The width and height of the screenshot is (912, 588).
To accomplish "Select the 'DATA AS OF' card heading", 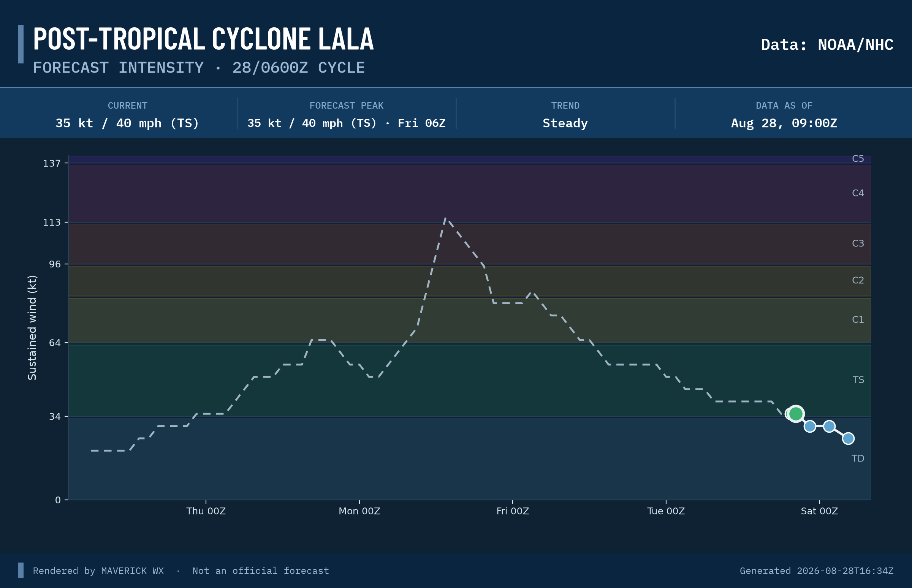I will [784, 106].
